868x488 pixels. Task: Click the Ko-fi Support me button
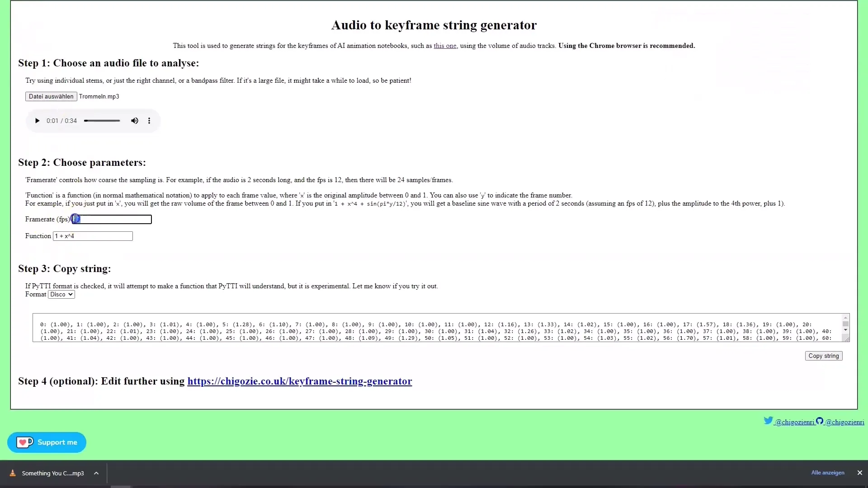[x=47, y=442]
